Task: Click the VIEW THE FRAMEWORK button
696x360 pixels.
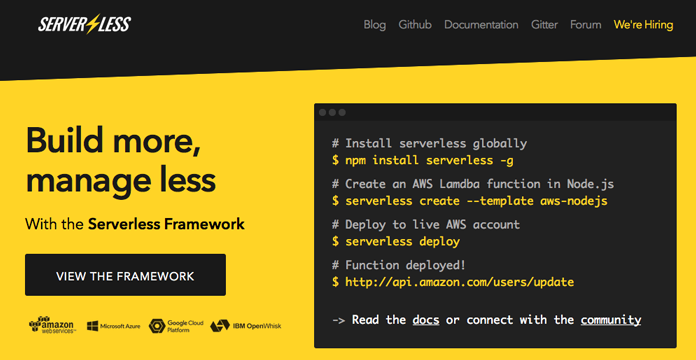Action: pyautogui.click(x=125, y=275)
